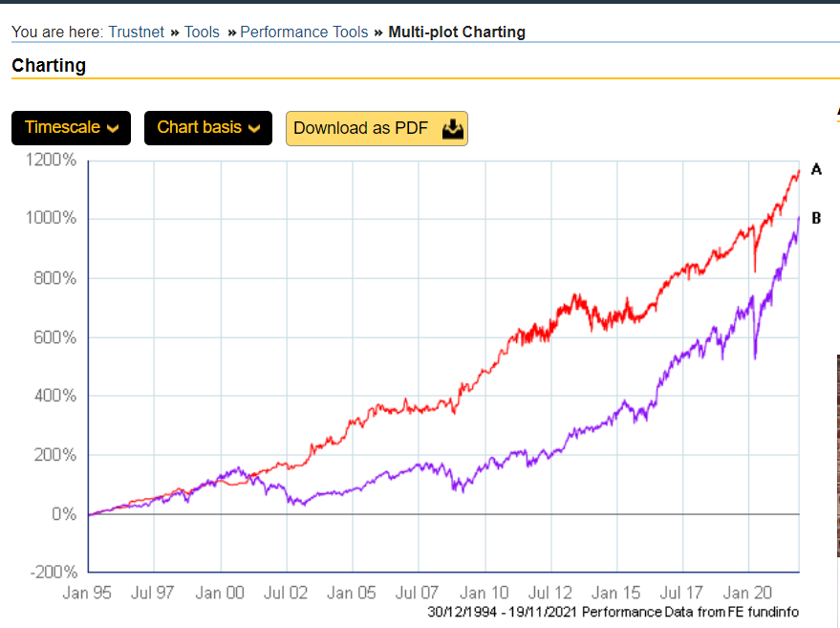The width and height of the screenshot is (840, 628).
Task: Click the download icon on the PDF button
Action: coord(453,128)
